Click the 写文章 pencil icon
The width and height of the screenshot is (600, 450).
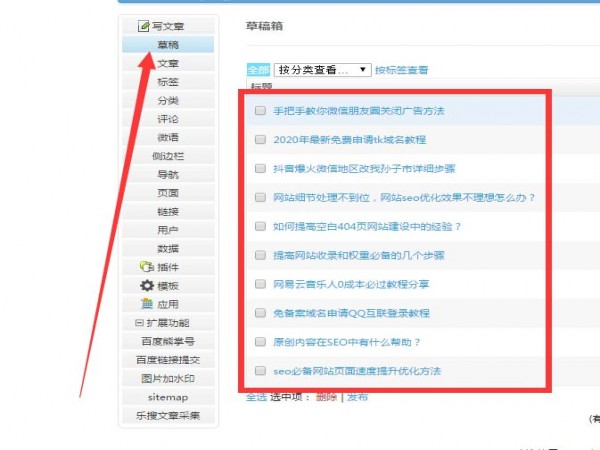point(144,26)
